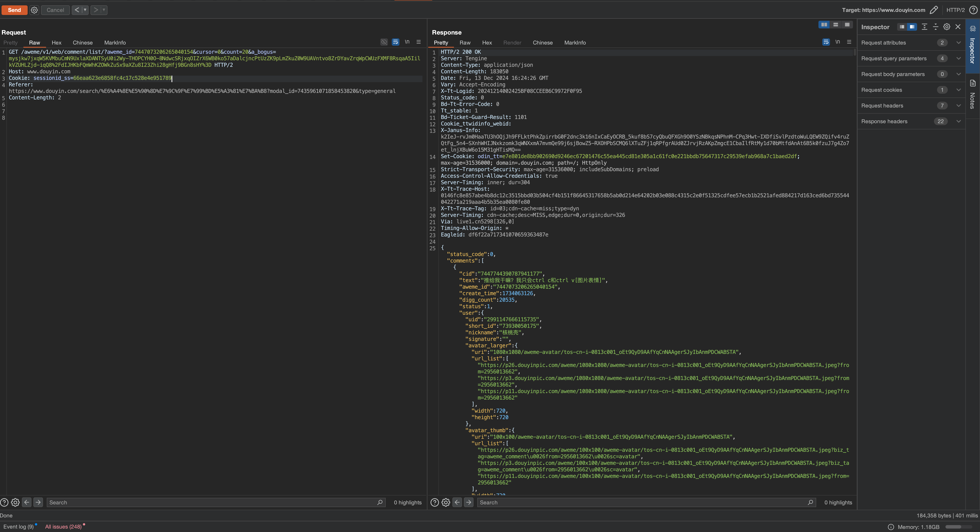Switch request view to Pretty tab
Viewport: 980px width, 532px height.
11,43
